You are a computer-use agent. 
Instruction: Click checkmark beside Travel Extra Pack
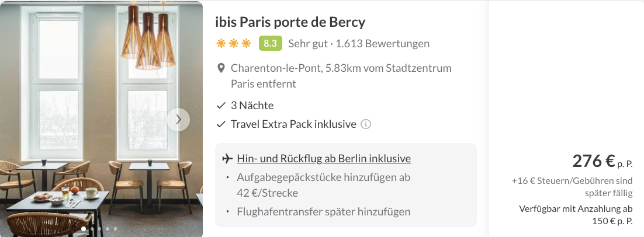[x=221, y=124]
